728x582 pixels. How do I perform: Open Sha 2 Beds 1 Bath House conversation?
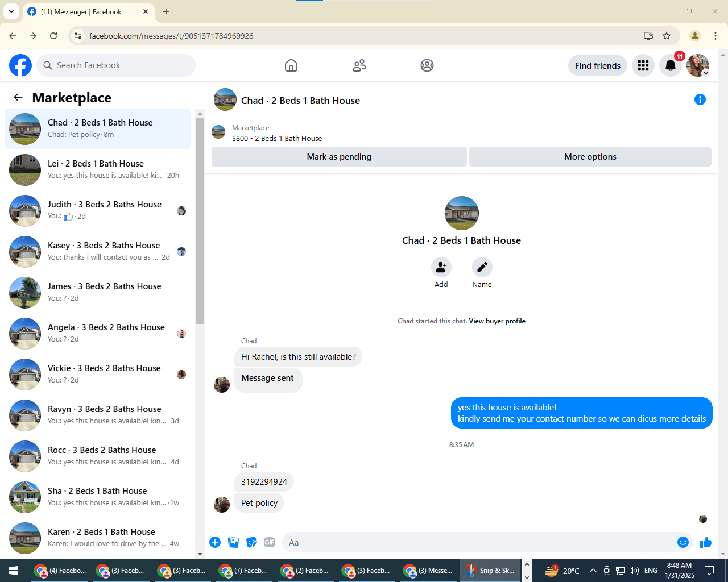[x=97, y=497]
